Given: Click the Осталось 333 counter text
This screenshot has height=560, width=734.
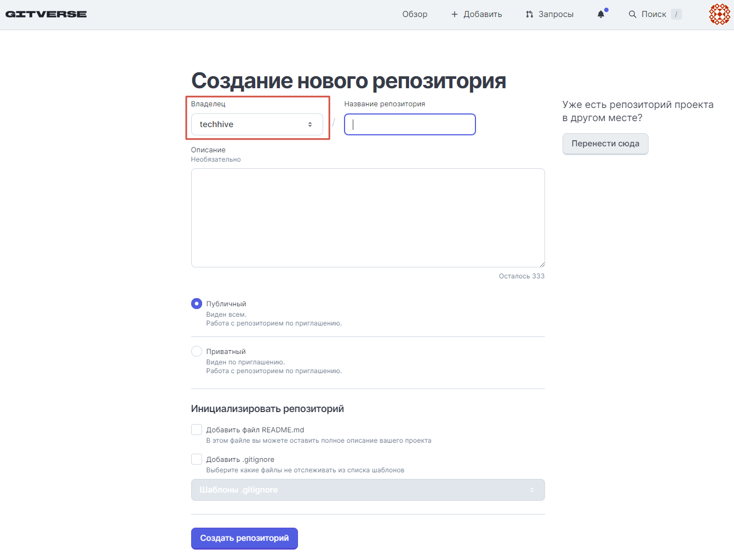Looking at the screenshot, I should (x=521, y=276).
